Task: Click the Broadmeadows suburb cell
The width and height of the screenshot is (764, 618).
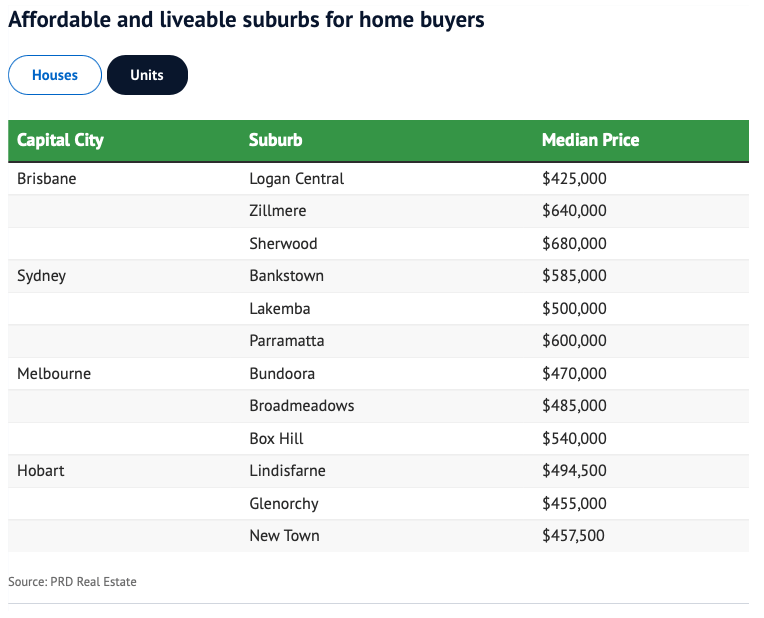Action: pos(302,406)
